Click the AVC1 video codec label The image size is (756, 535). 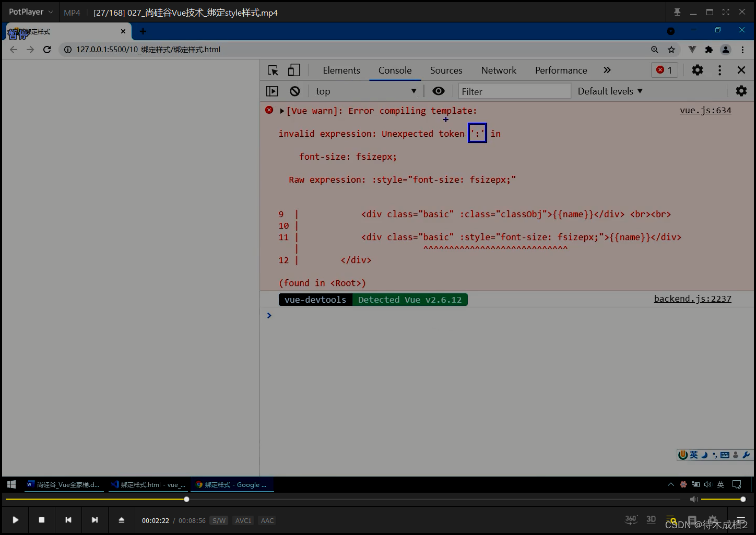243,520
